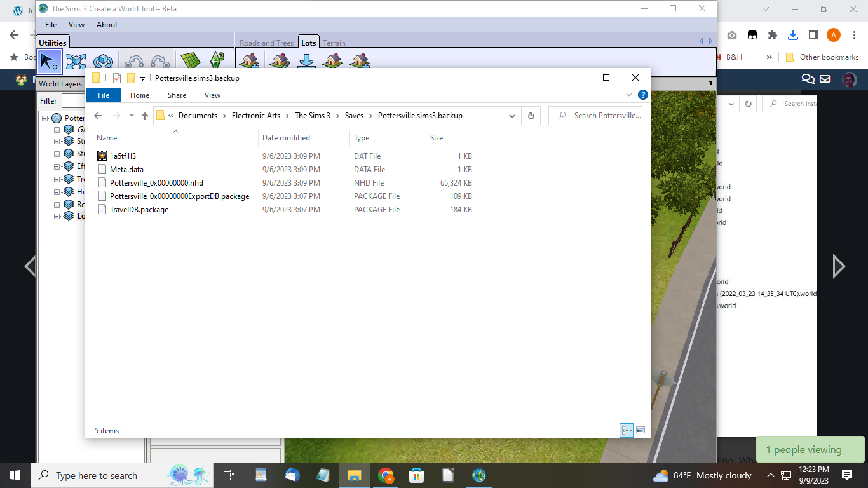
Task: Select the move camera tool with blue arrows
Action: point(76,61)
